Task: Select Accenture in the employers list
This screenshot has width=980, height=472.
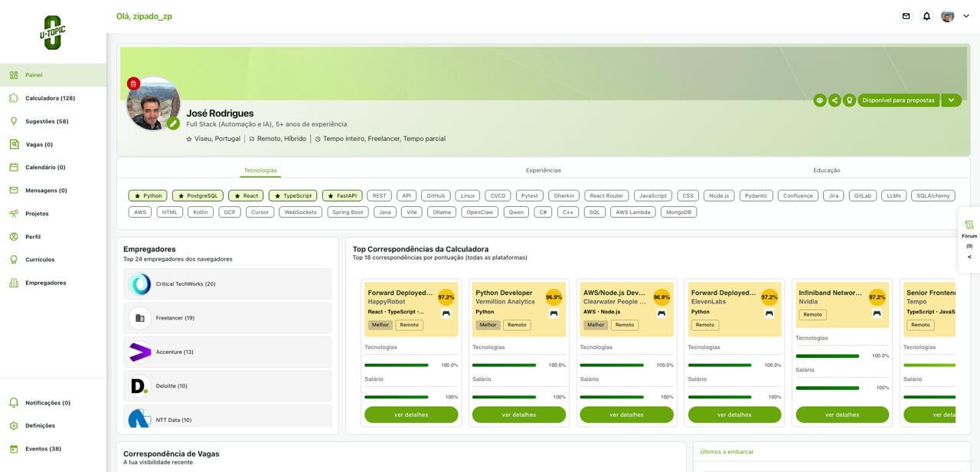Action: [174, 352]
